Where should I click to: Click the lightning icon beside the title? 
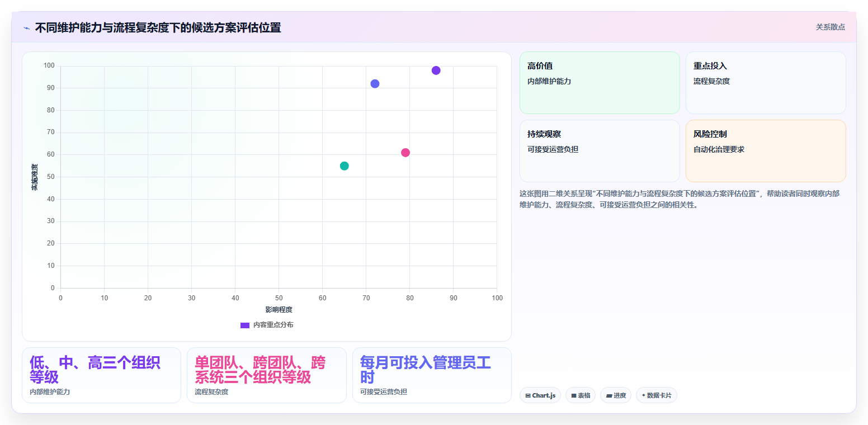point(26,27)
